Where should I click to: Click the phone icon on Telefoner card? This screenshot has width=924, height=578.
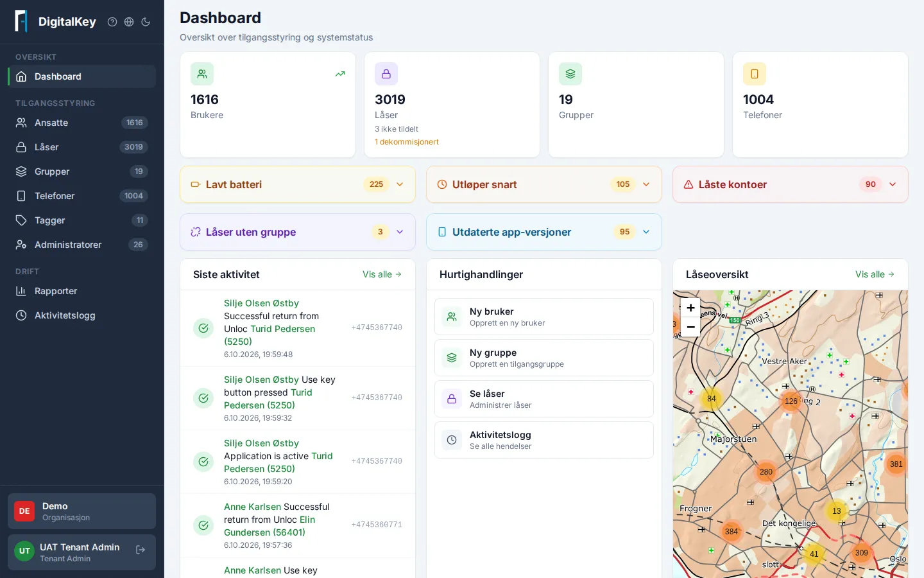(x=755, y=74)
